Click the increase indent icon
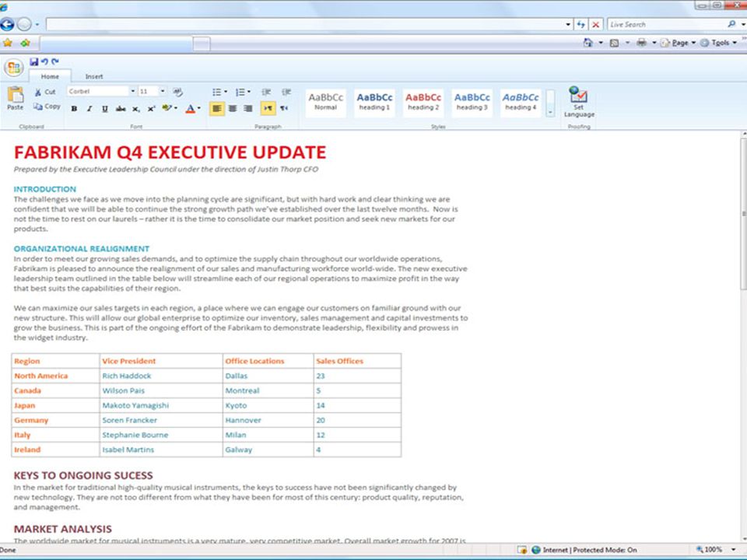 286,92
